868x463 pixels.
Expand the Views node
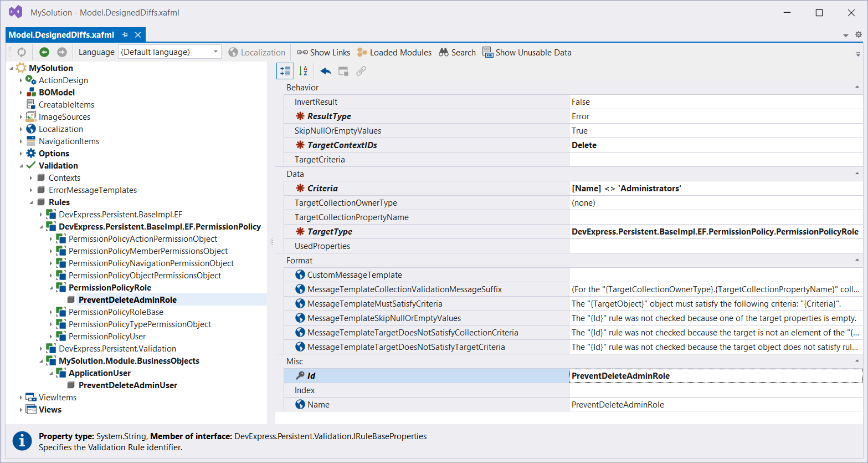point(21,410)
